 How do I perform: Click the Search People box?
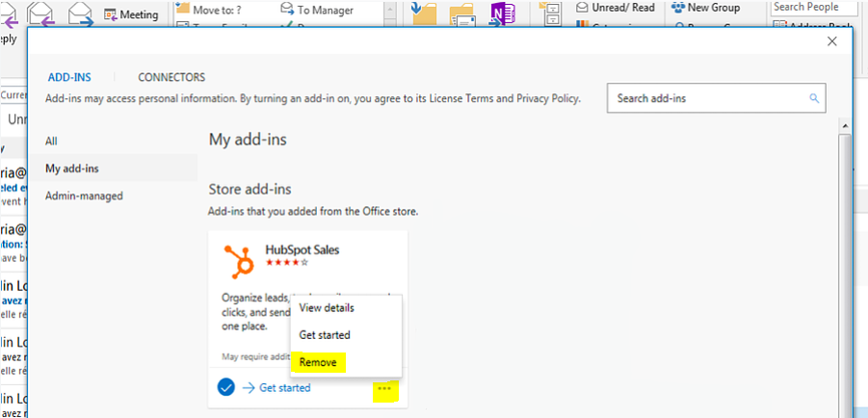tap(813, 7)
